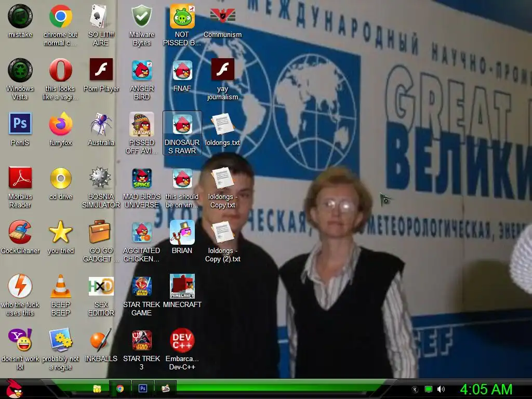This screenshot has width=532, height=399.
Task: Select the 'BOSNIA SIMULATOR' minesweeper icon
Action: click(101, 178)
